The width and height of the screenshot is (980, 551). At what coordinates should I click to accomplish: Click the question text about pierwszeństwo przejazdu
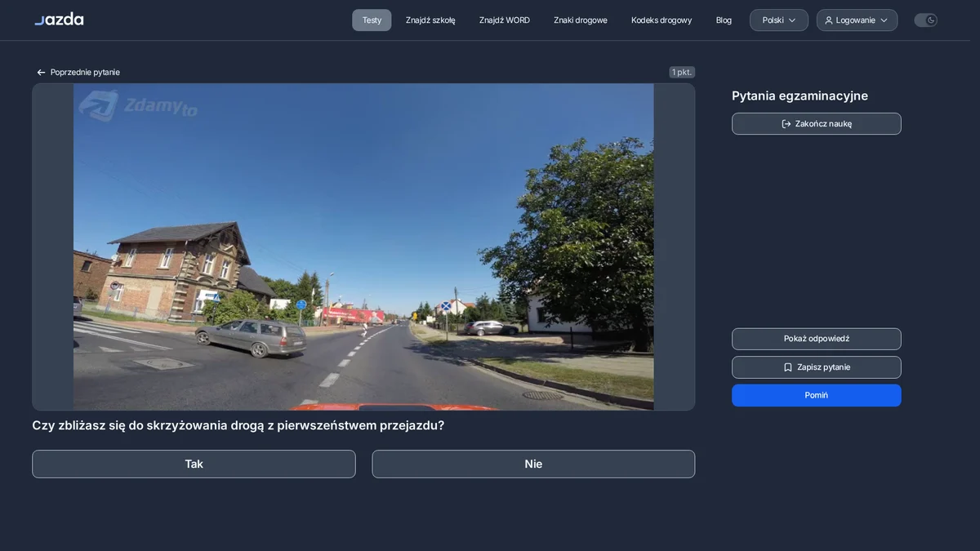[x=238, y=425]
